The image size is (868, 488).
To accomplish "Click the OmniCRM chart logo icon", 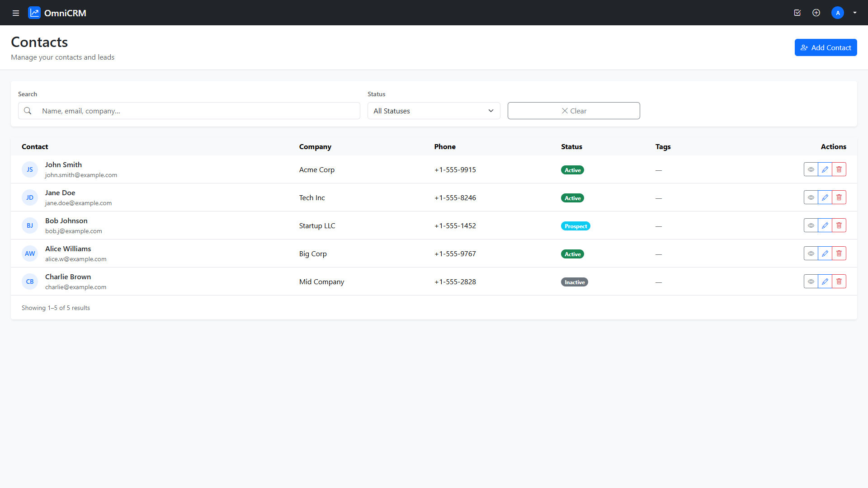I will [x=34, y=13].
